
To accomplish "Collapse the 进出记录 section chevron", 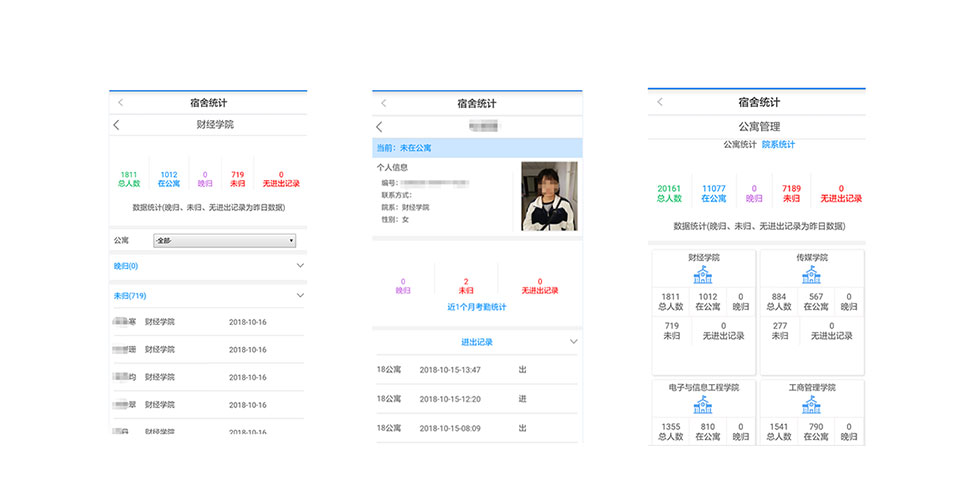I will [x=573, y=342].
